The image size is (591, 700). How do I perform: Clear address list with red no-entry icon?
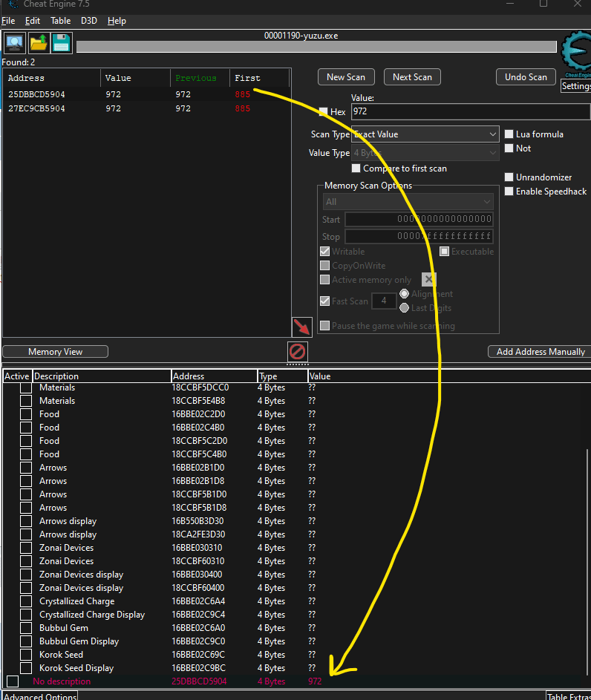tap(297, 351)
